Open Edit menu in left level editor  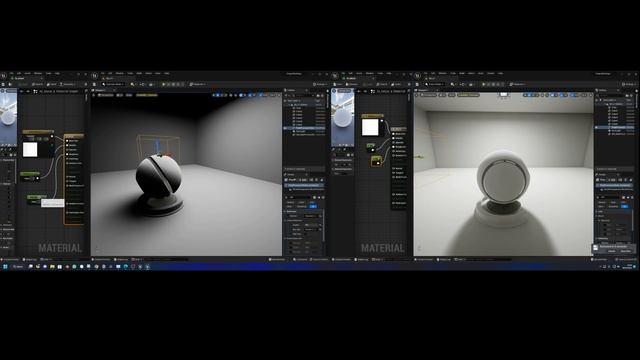[x=110, y=73]
